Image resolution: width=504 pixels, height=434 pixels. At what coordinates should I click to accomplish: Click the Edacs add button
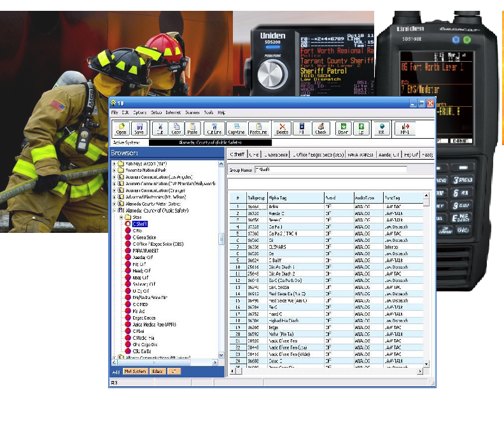(x=158, y=371)
